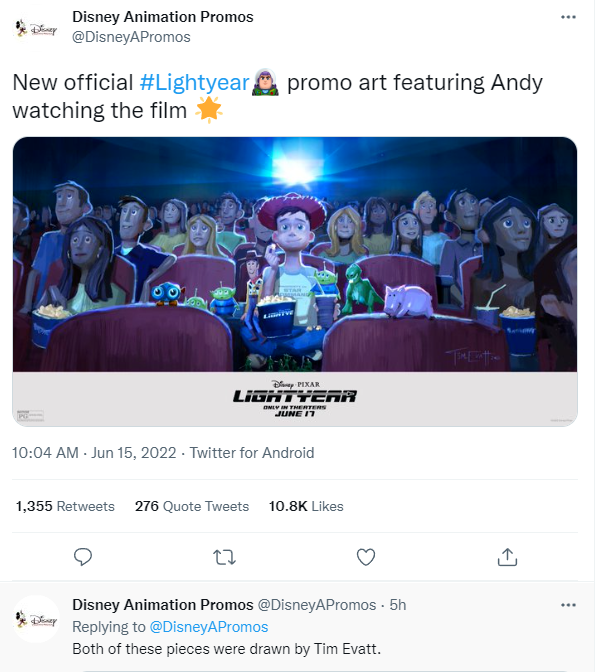
Task: Open the #Lightyear hashtag link
Action: click(195, 82)
